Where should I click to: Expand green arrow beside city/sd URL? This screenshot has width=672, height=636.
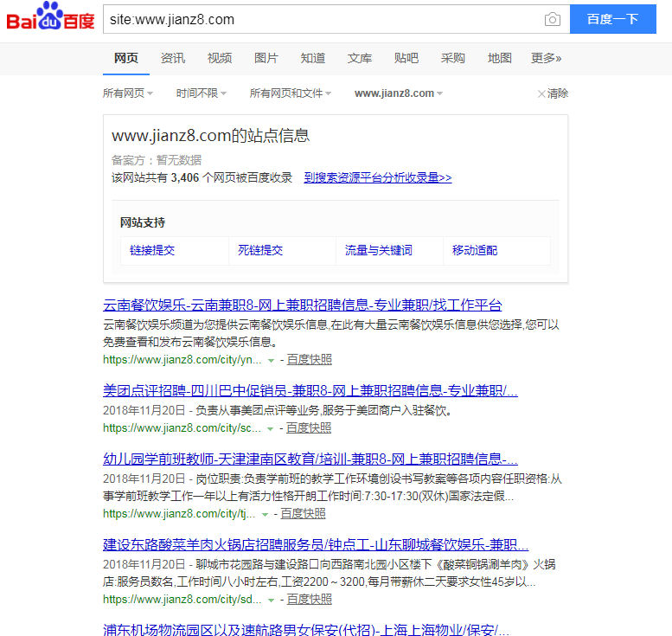click(271, 601)
